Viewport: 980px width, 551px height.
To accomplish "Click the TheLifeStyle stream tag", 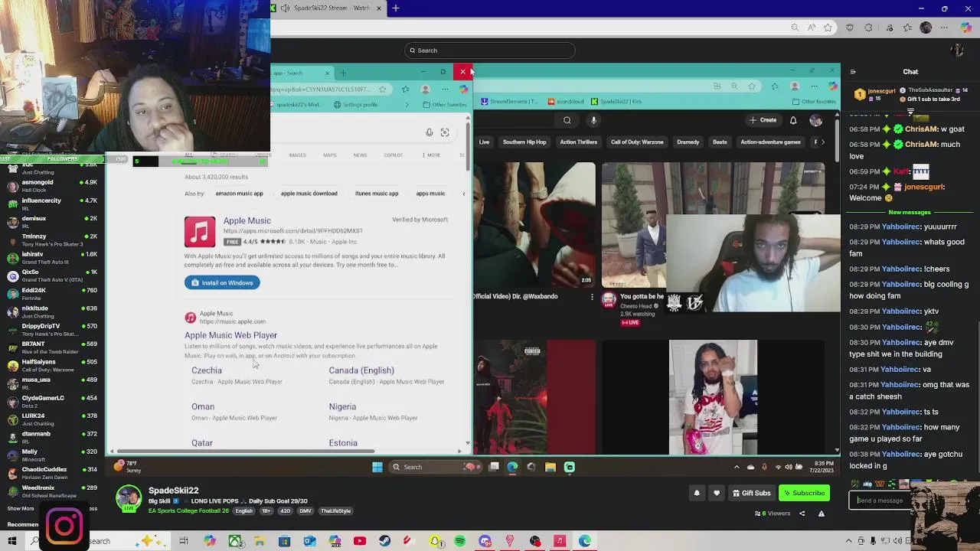I will point(335,511).
